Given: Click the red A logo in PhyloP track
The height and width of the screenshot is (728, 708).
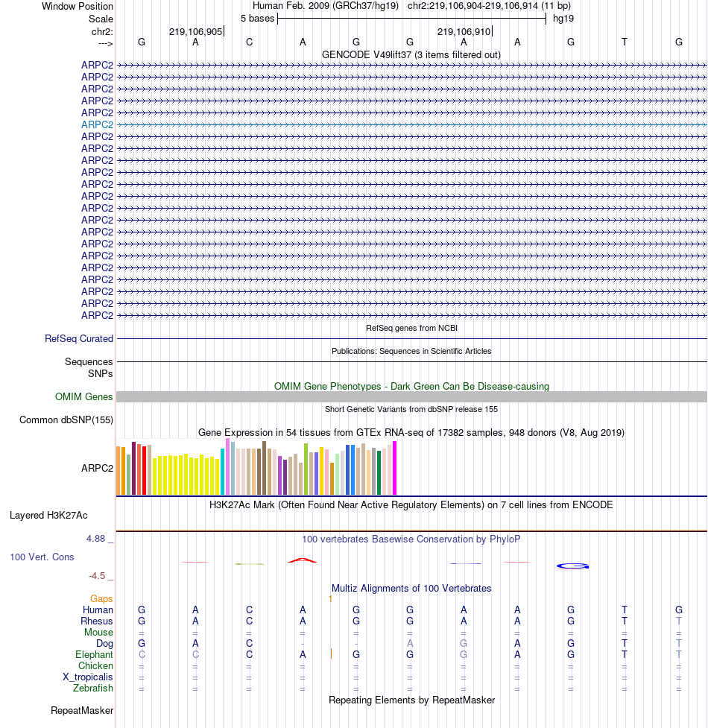Looking at the screenshot, I should tap(303, 560).
